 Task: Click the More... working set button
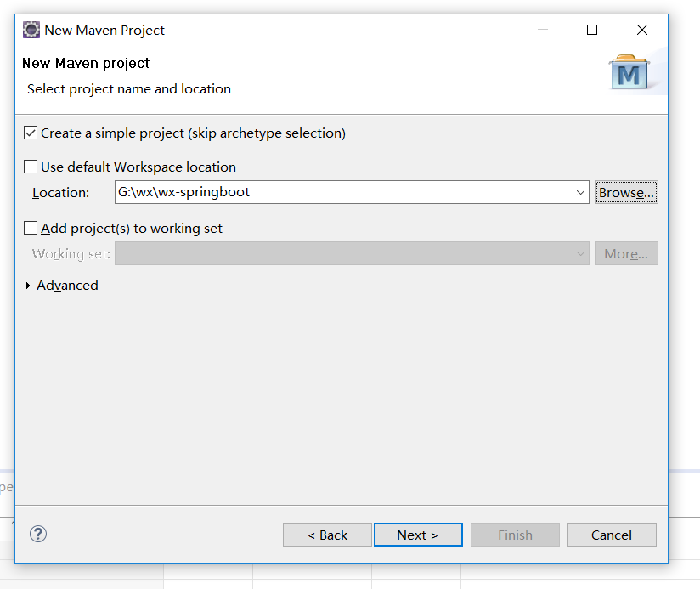point(626,254)
